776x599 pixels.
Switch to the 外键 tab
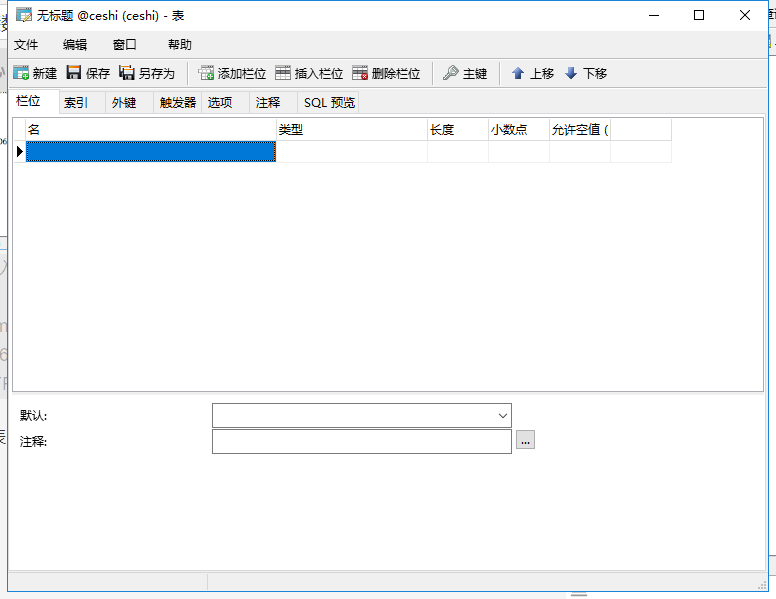[129, 102]
